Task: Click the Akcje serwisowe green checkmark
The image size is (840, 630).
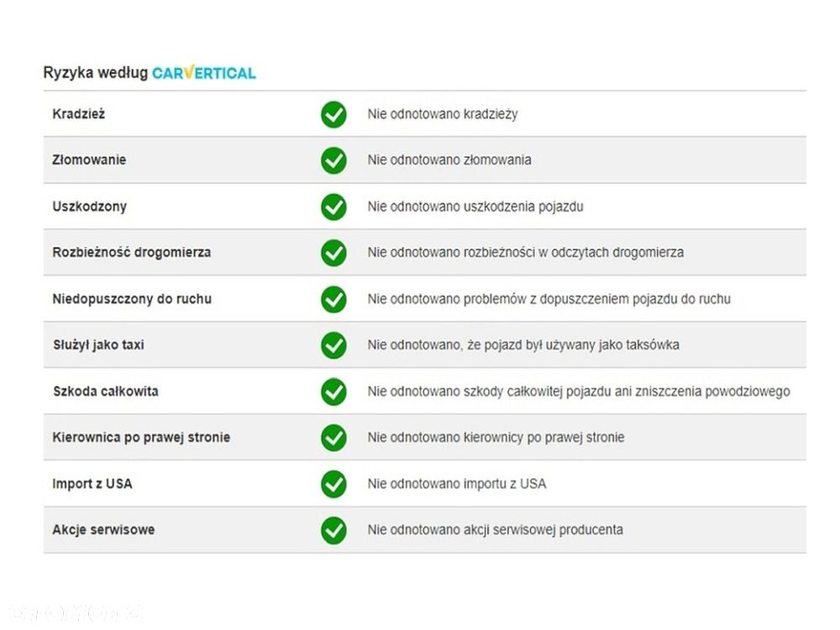Action: point(333,530)
